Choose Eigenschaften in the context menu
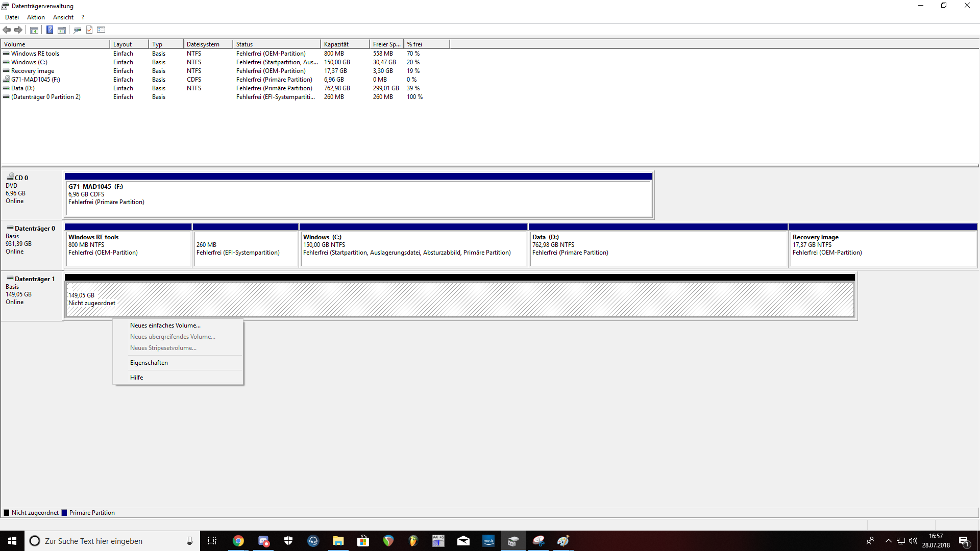This screenshot has height=551, width=980. (149, 363)
